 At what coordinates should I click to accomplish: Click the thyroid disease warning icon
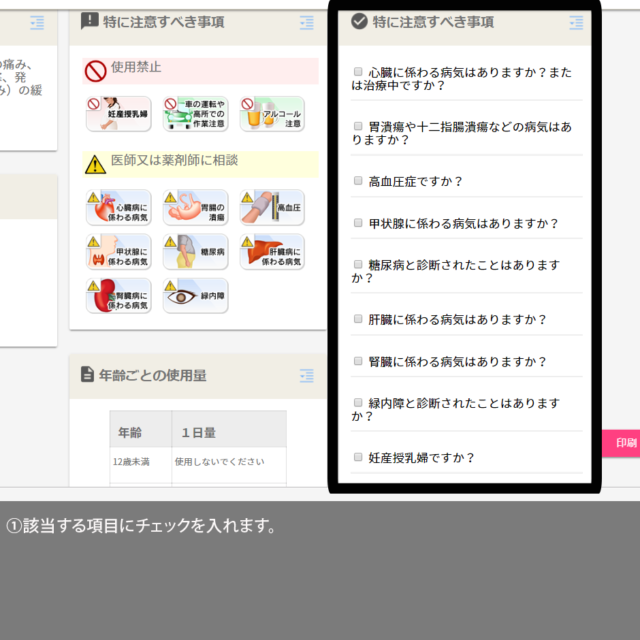pyautogui.click(x=118, y=252)
